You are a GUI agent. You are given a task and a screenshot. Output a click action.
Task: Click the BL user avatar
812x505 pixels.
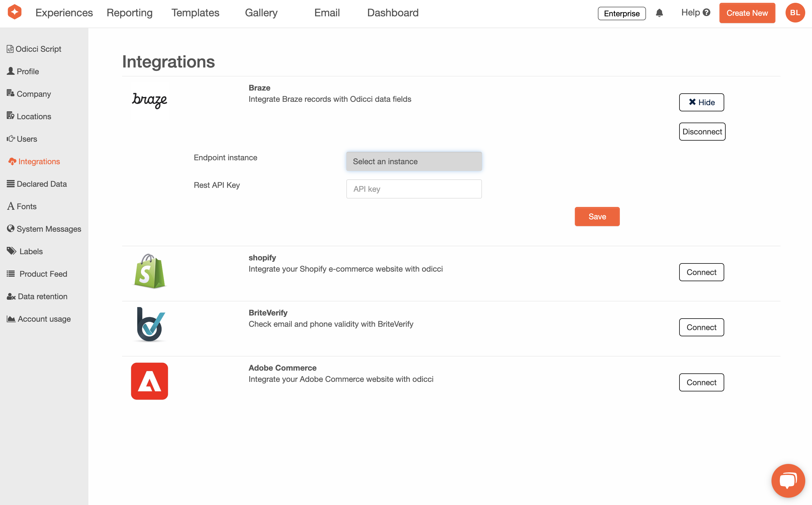(795, 13)
